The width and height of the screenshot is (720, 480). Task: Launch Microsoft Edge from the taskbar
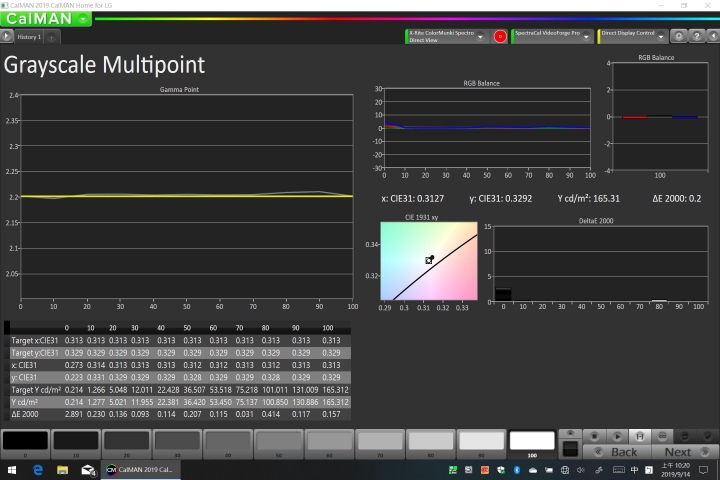pyautogui.click(x=38, y=470)
